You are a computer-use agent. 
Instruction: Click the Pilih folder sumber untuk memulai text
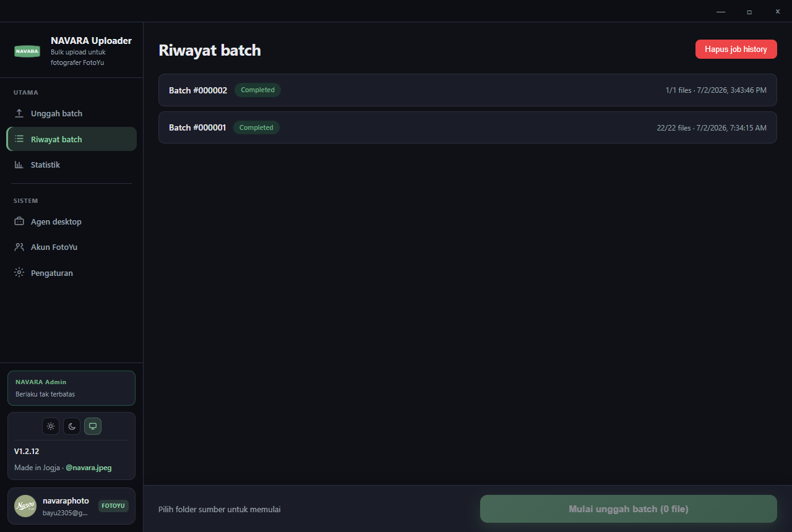(x=220, y=510)
